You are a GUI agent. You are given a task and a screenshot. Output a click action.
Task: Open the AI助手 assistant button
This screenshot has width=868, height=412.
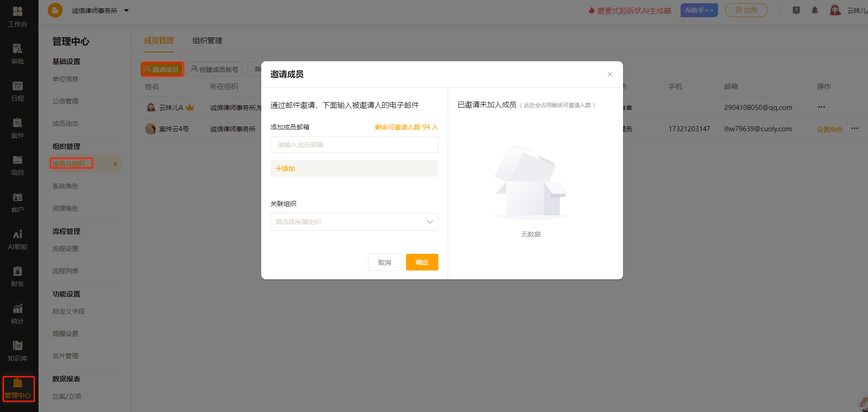[699, 10]
